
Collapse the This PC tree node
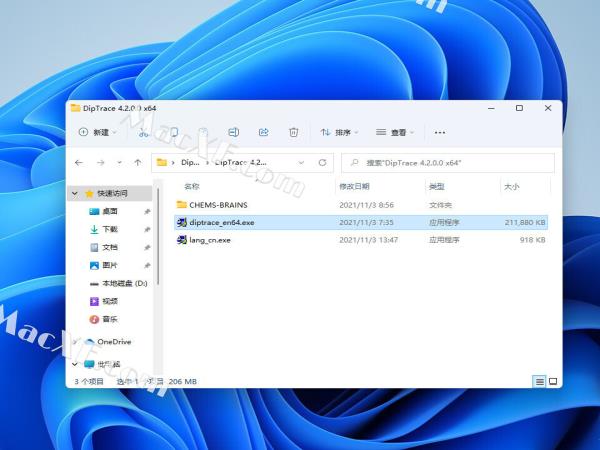pos(75,364)
